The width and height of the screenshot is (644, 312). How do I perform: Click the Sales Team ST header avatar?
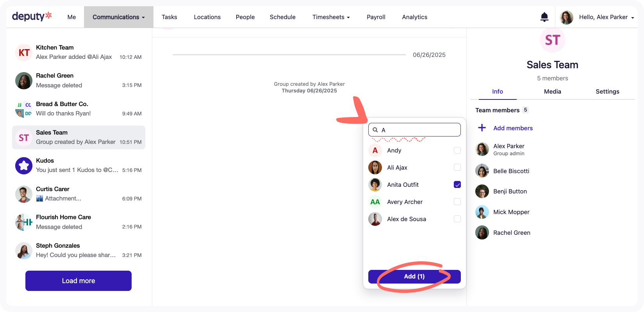click(552, 40)
